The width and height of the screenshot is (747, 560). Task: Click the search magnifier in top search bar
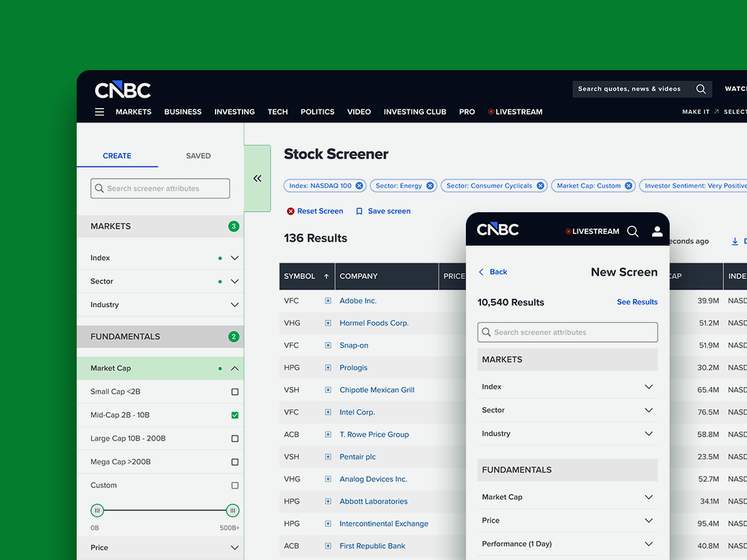700,89
